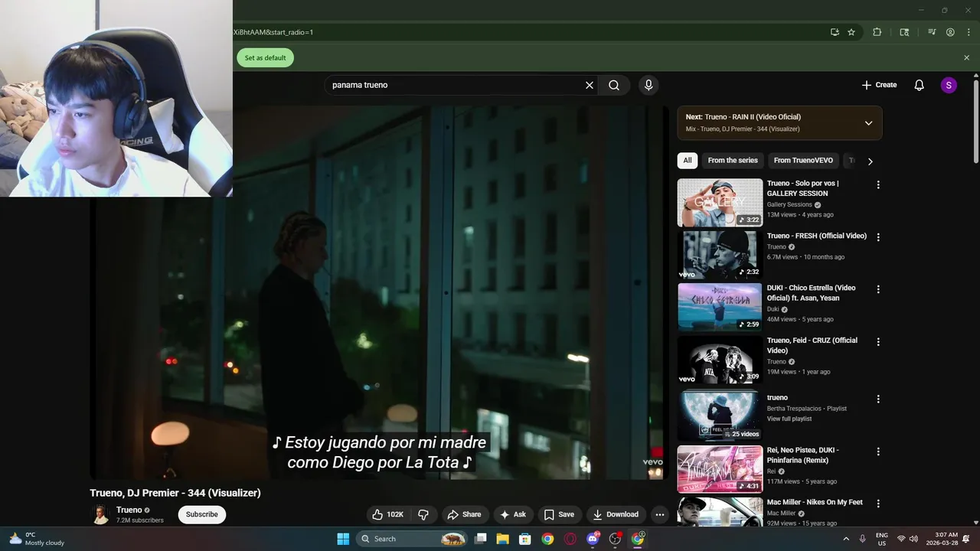Viewport: 980px width, 551px height.
Task: Show more filter chips with right arrow
Action: (870, 161)
